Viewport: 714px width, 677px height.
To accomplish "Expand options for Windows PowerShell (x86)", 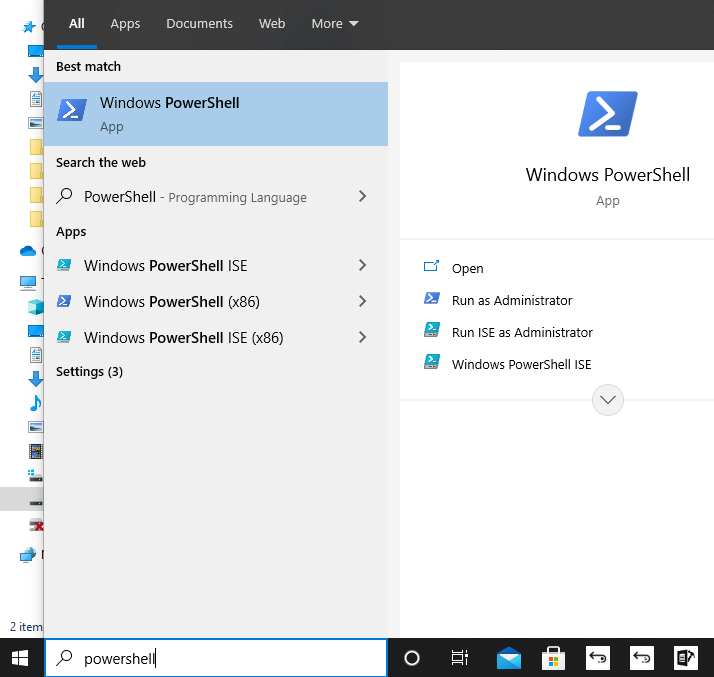I will tap(362, 301).
